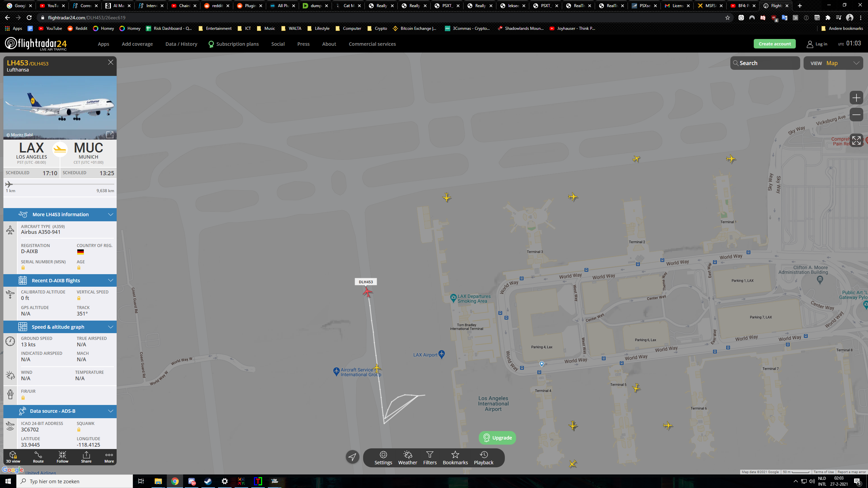The height and width of the screenshot is (488, 868).
Task: Click the green Upgrade button
Action: (x=497, y=438)
